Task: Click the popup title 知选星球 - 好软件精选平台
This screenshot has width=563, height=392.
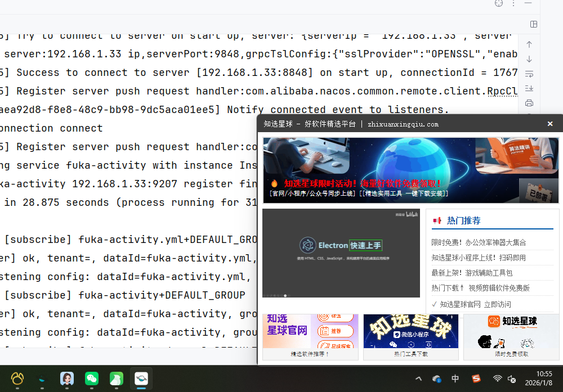Action: (310, 124)
